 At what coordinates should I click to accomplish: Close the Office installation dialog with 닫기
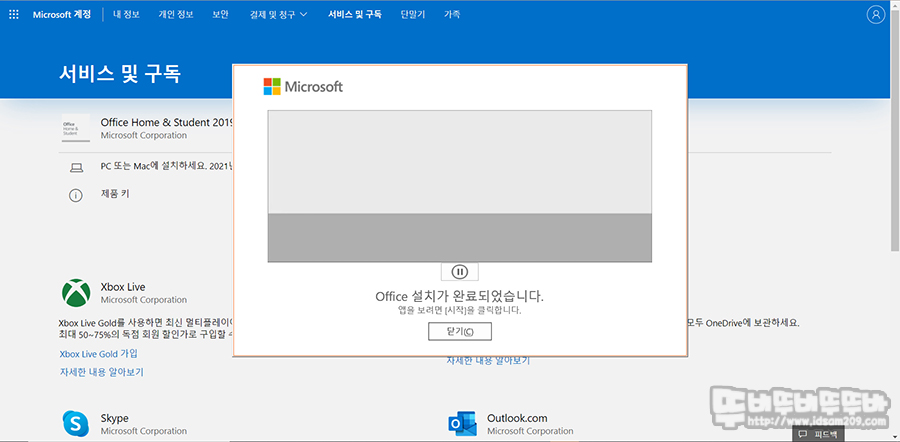tap(460, 331)
